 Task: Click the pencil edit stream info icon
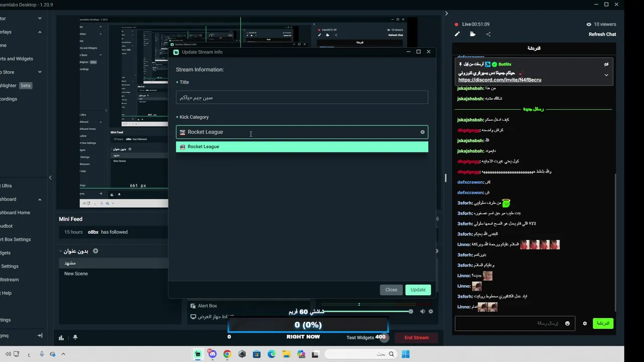coord(457,34)
